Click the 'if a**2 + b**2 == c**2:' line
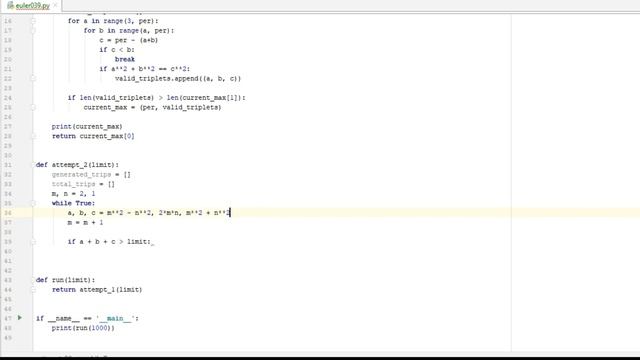 (x=144, y=69)
